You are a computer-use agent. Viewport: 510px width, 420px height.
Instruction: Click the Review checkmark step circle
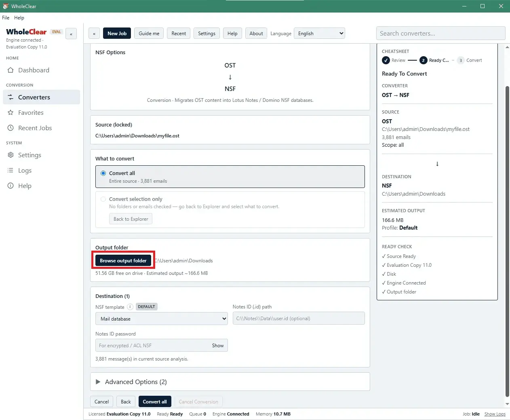386,60
